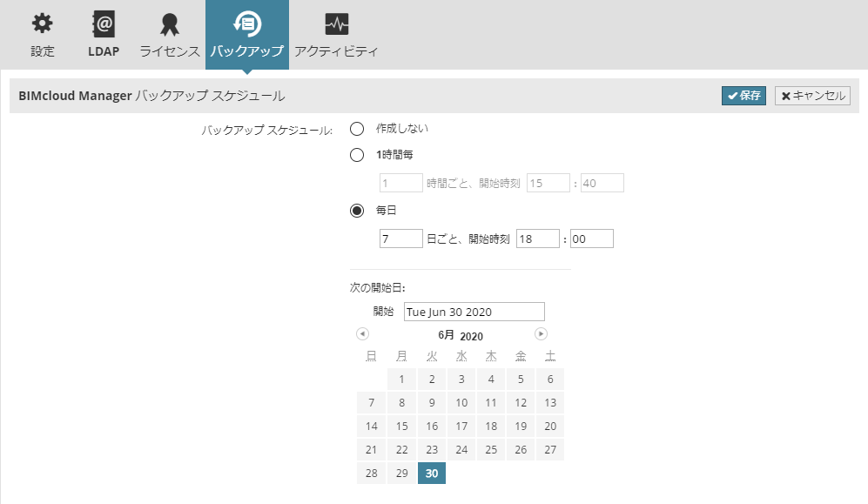Click the daily start minute field 00
This screenshot has width=868, height=504.
coord(592,239)
